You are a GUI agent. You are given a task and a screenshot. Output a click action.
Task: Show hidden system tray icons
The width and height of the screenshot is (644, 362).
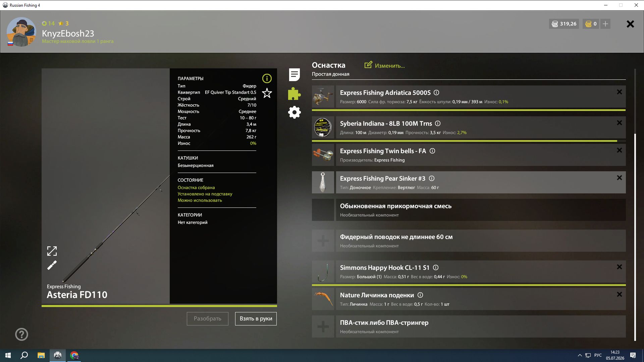(x=580, y=355)
